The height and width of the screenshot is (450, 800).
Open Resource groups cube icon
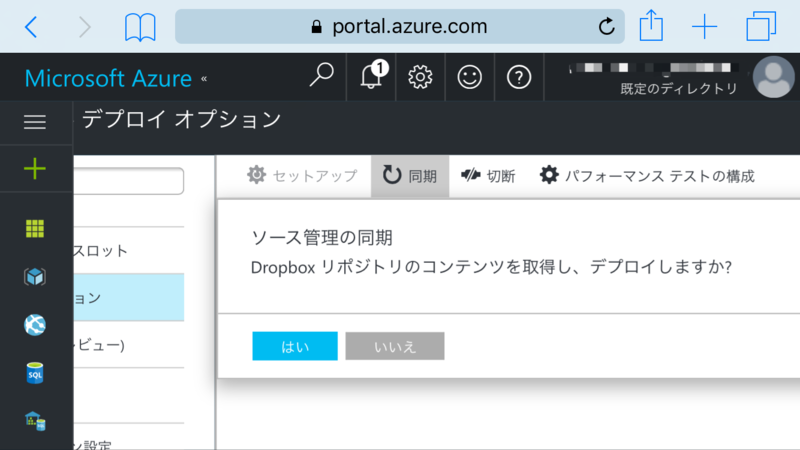(x=35, y=277)
